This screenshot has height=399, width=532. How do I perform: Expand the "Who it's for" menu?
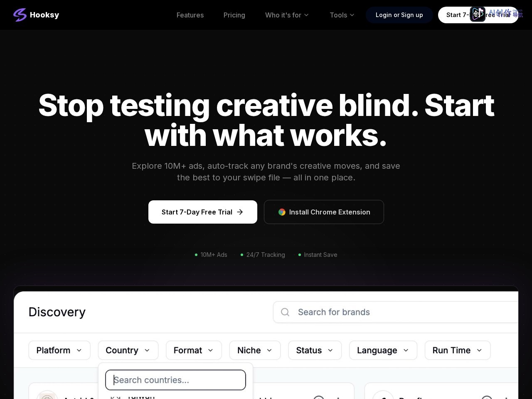(x=287, y=15)
